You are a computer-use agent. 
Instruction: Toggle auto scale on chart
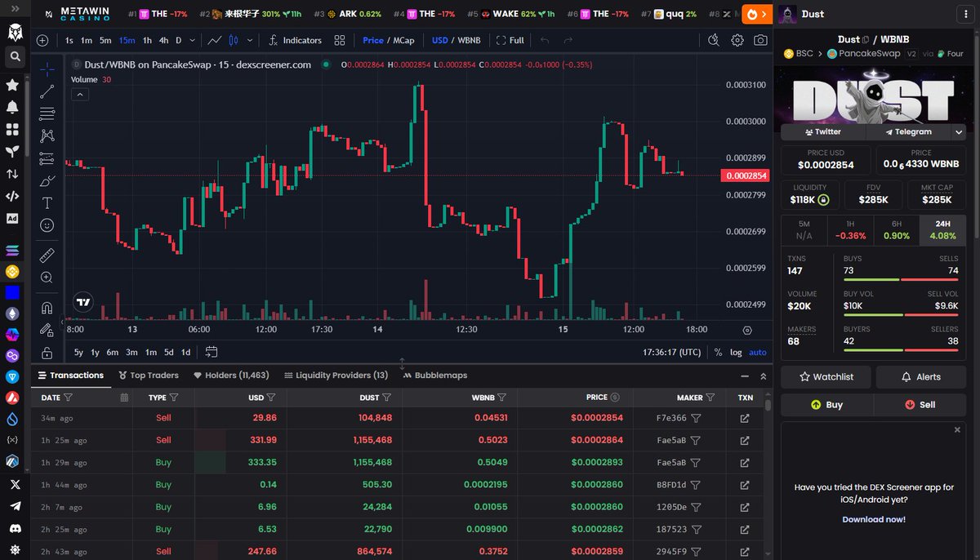pyautogui.click(x=758, y=353)
